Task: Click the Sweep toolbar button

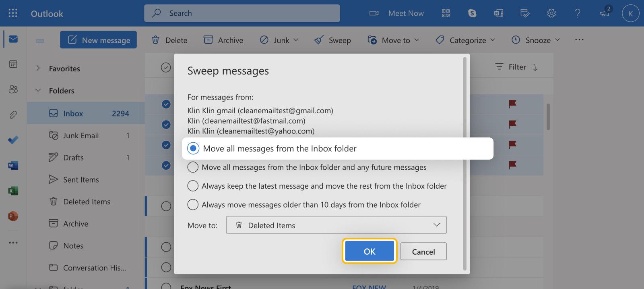Action: coord(332,40)
